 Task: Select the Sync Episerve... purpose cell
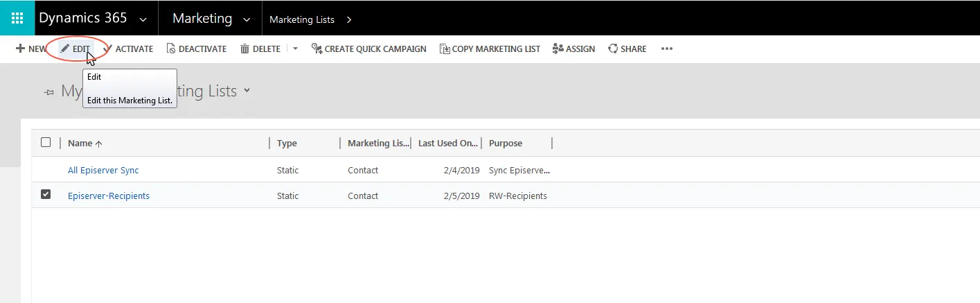click(519, 170)
